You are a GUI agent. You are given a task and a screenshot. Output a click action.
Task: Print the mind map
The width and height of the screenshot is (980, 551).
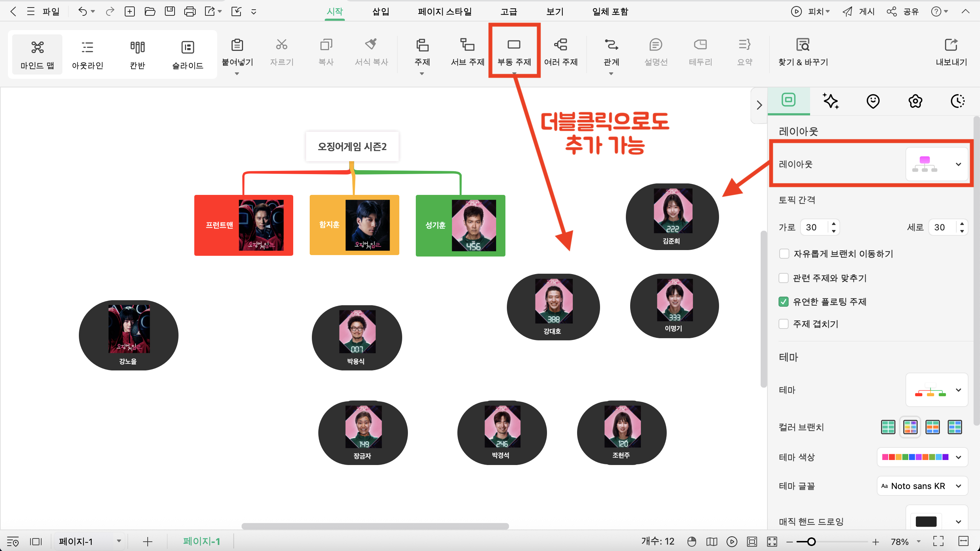pyautogui.click(x=190, y=11)
